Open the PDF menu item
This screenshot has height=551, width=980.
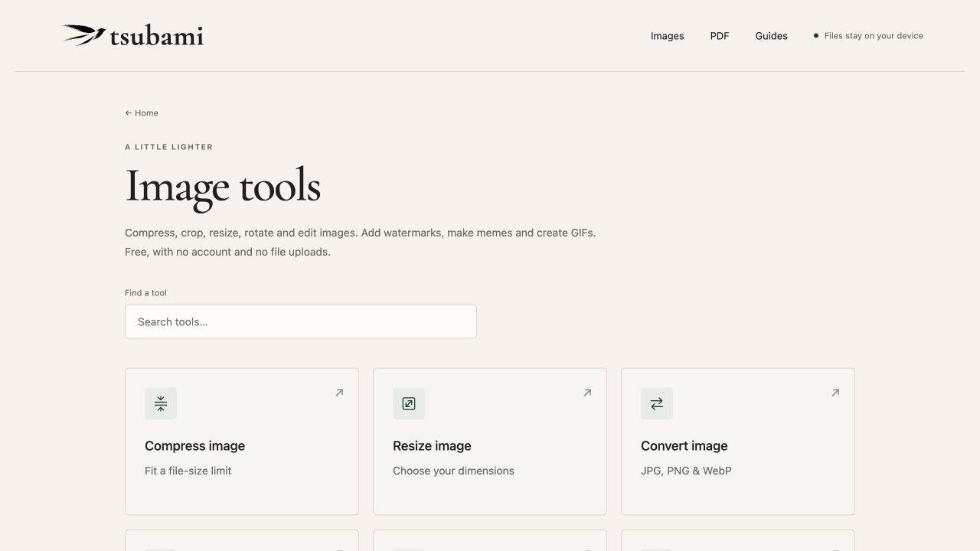[720, 36]
